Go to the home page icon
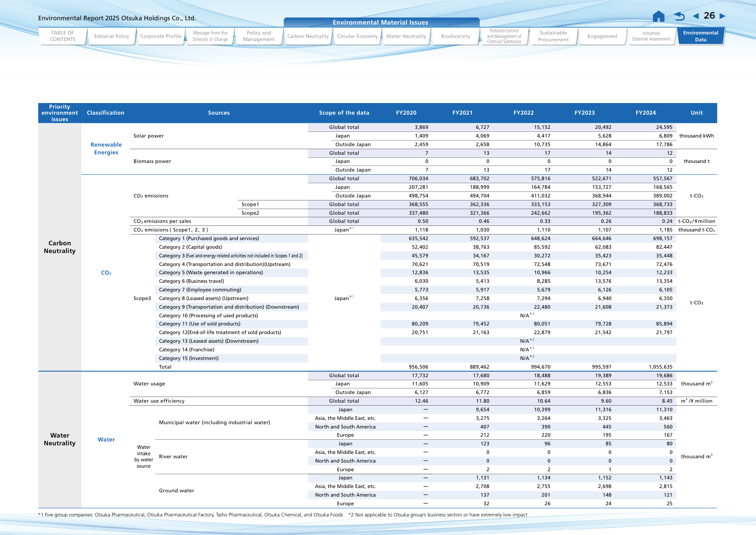The height and width of the screenshot is (535, 756). (659, 16)
